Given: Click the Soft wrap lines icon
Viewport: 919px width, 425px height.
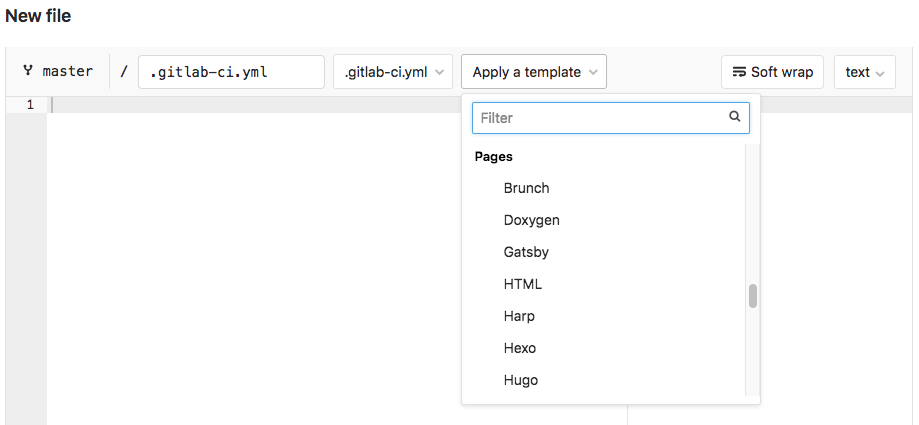Looking at the screenshot, I should coord(739,72).
